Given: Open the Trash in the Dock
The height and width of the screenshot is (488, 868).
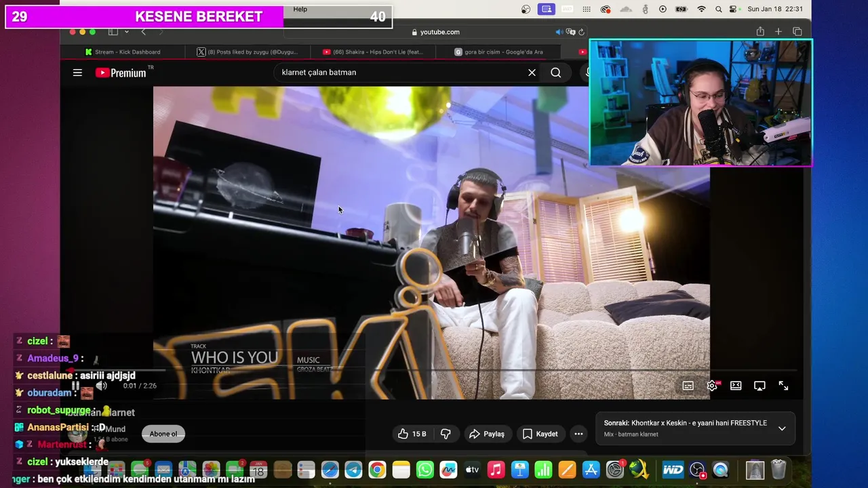Looking at the screenshot, I should (778, 469).
